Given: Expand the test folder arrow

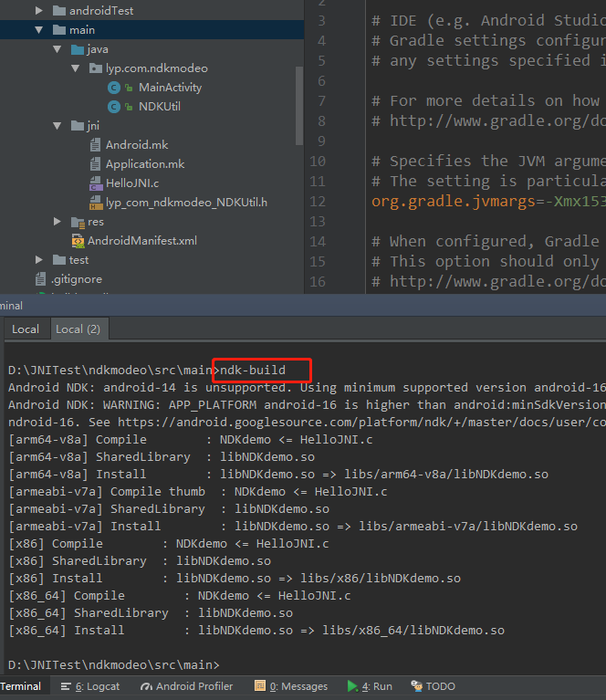Looking at the screenshot, I should [x=39, y=260].
